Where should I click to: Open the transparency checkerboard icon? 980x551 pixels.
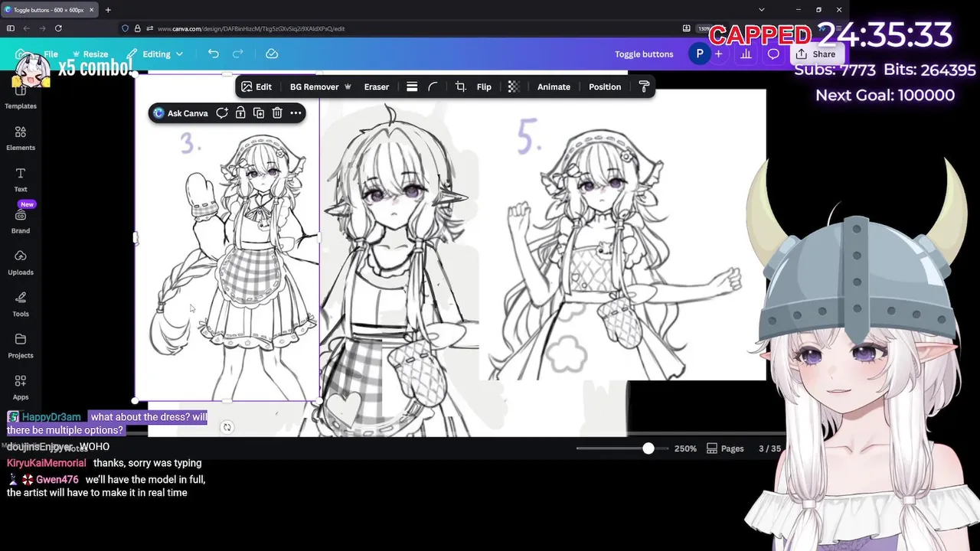coord(514,86)
